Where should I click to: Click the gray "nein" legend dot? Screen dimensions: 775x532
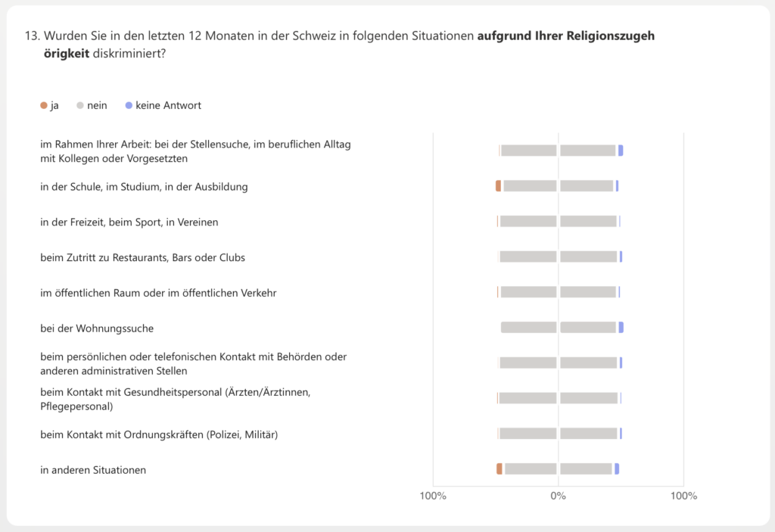80,106
